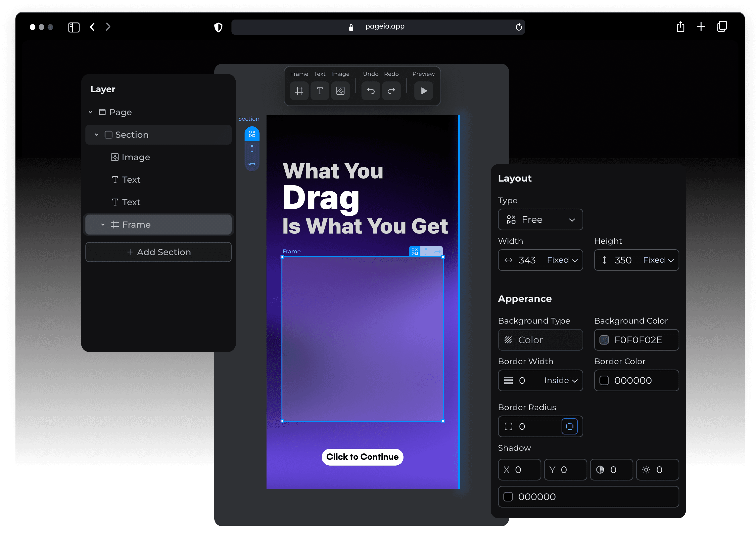The height and width of the screenshot is (547, 756).
Task: Edit the Border Width value
Action: 522,380
